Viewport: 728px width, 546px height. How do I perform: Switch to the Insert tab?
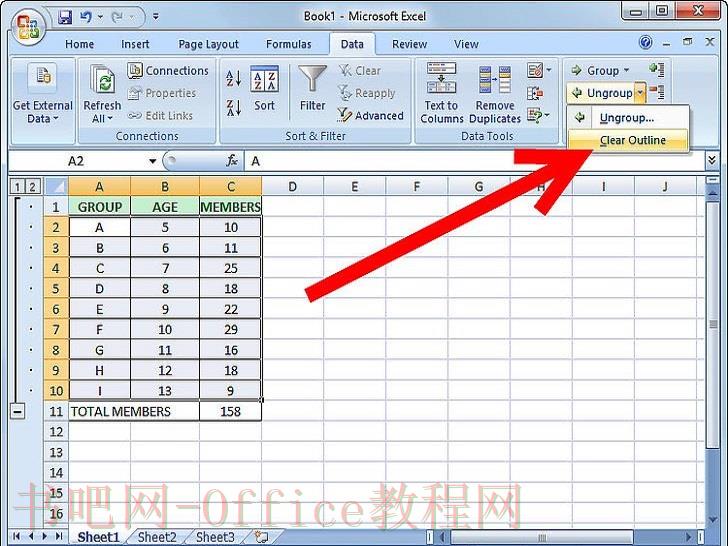point(135,44)
